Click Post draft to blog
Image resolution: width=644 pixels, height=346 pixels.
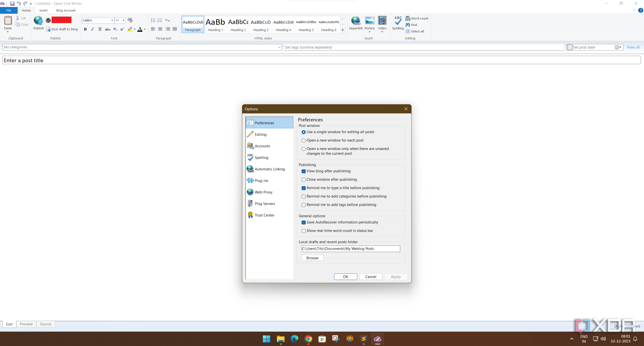(x=62, y=29)
